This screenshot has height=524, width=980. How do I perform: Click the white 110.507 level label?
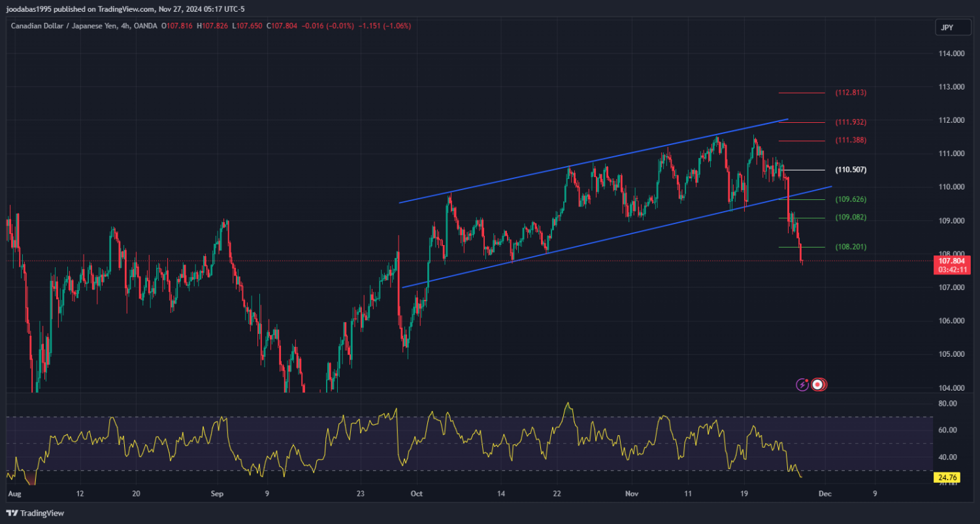tap(851, 170)
